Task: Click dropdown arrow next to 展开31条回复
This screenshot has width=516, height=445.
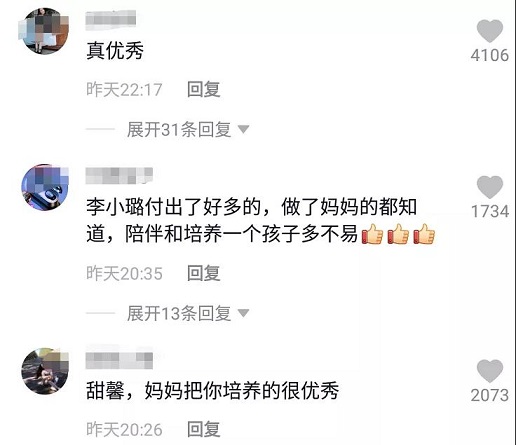Action: (x=243, y=129)
